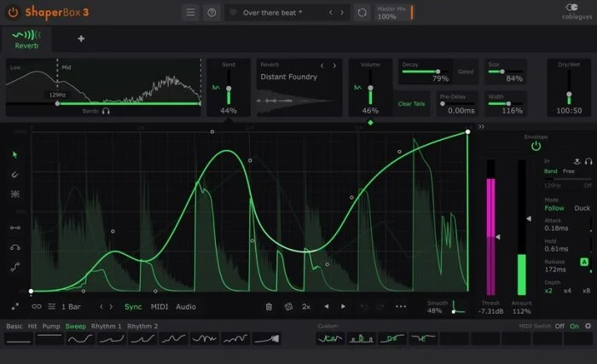Select the arc curve tool
Image resolution: width=597 pixels, height=364 pixels.
(x=15, y=247)
